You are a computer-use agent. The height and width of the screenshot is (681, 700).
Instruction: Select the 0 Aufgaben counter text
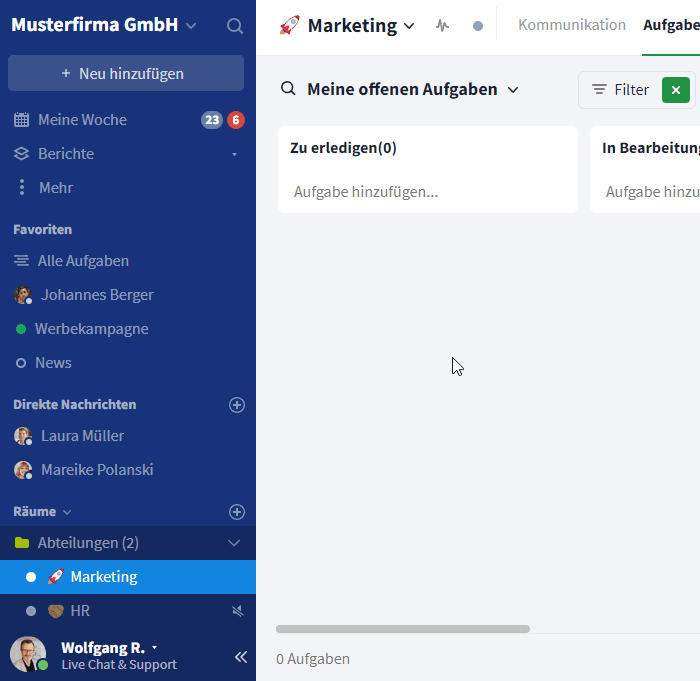[x=312, y=659]
